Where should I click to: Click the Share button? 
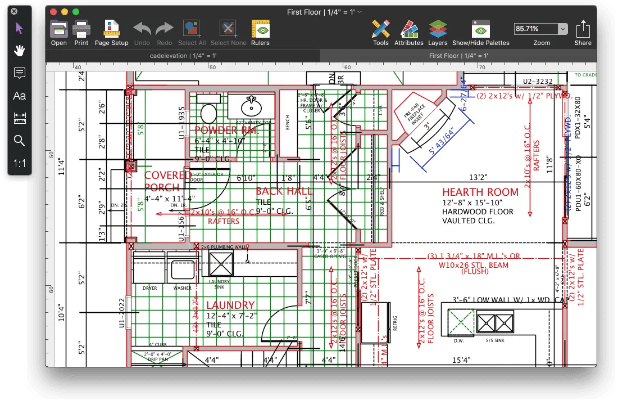tap(582, 32)
